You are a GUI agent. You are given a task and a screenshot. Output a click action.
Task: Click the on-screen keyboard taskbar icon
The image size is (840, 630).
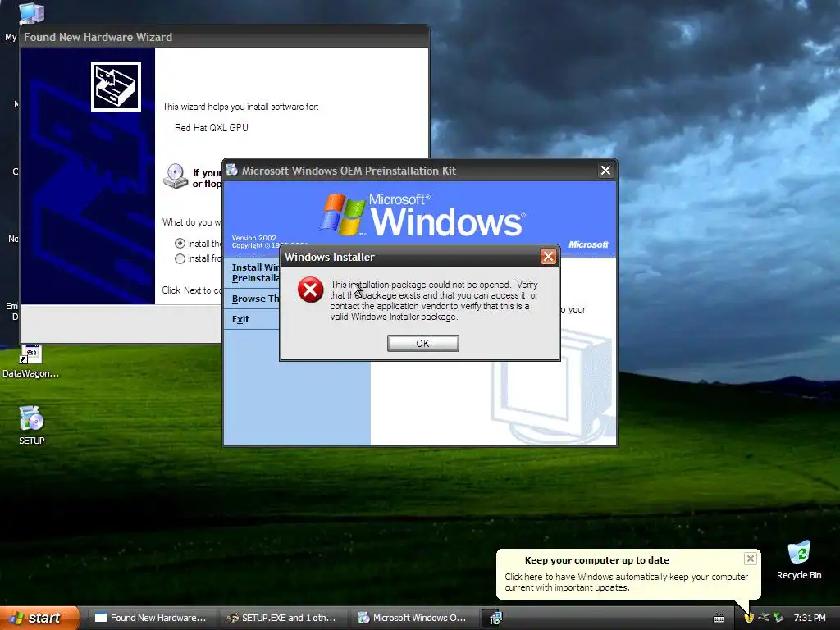click(x=719, y=619)
